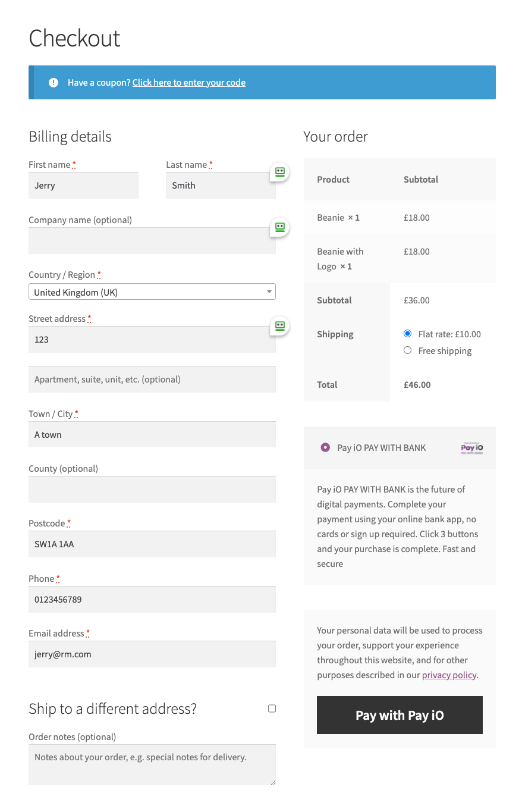This screenshot has width=522, height=812.
Task: Select the Phone number field
Action: [152, 600]
